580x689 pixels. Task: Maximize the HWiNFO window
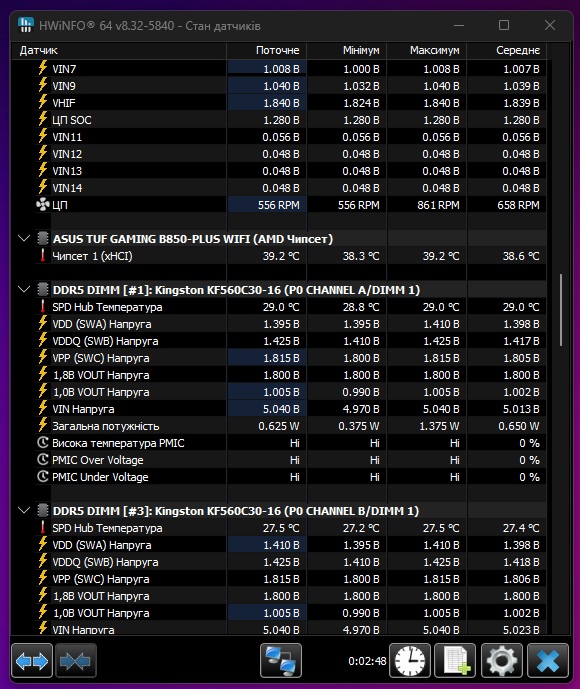pos(504,25)
